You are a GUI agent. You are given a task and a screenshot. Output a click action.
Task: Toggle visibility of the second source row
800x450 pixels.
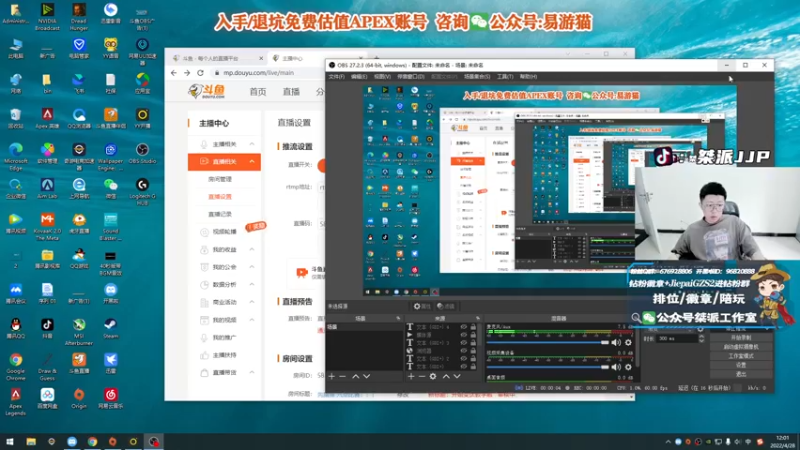[x=464, y=335]
